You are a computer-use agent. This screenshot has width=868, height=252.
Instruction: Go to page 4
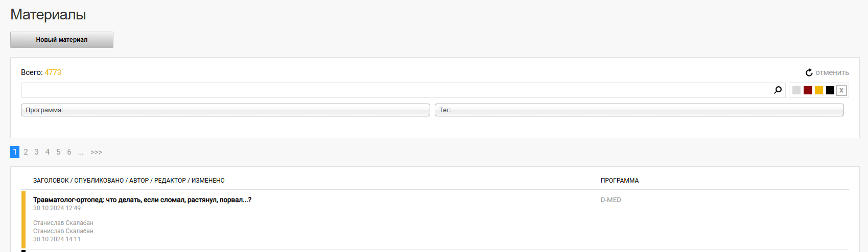(x=48, y=152)
